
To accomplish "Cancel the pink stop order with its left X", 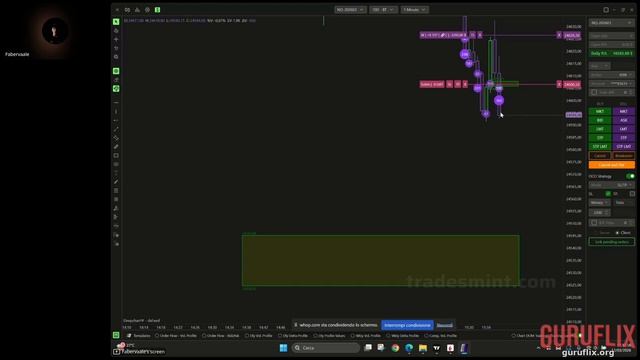I will pyautogui.click(x=465, y=84).
